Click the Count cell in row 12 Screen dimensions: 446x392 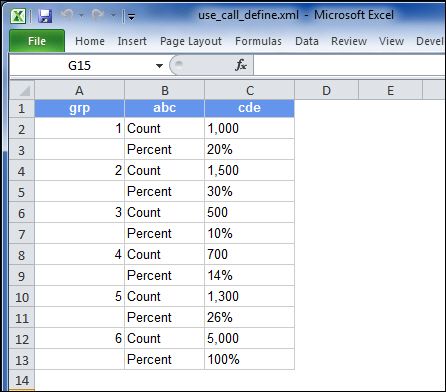click(x=164, y=338)
